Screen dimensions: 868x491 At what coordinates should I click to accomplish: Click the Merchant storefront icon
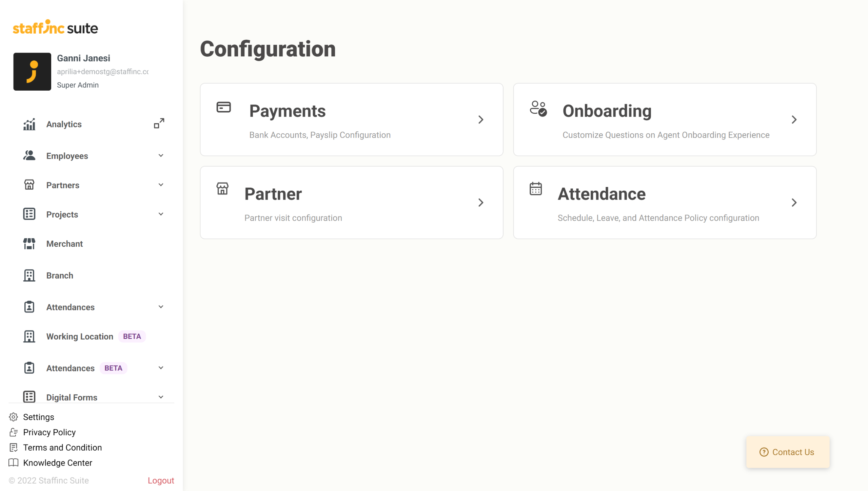[x=29, y=244]
